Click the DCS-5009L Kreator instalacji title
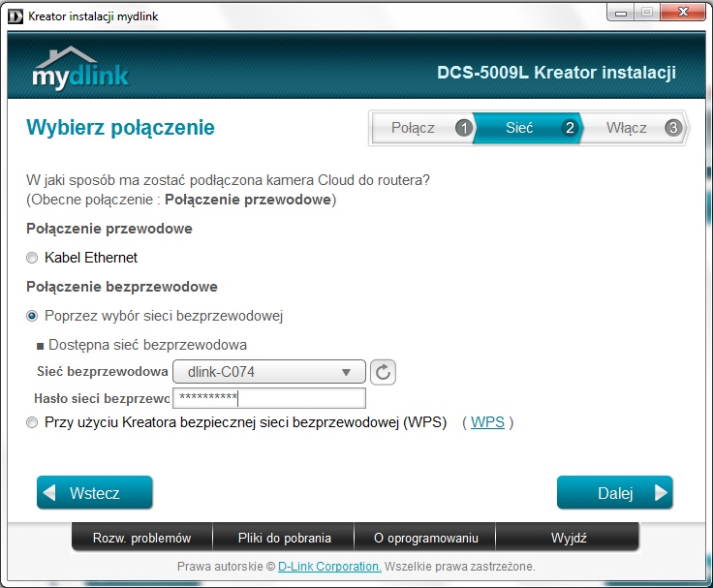This screenshot has height=588, width=713. pyautogui.click(x=556, y=73)
